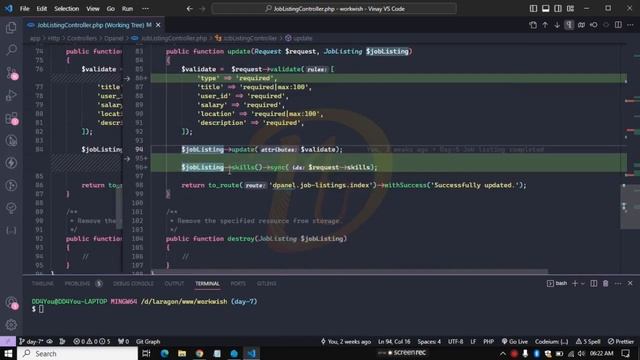Change language mode via PHP status item
Viewport: 640px width, 360px height.
coord(489,342)
